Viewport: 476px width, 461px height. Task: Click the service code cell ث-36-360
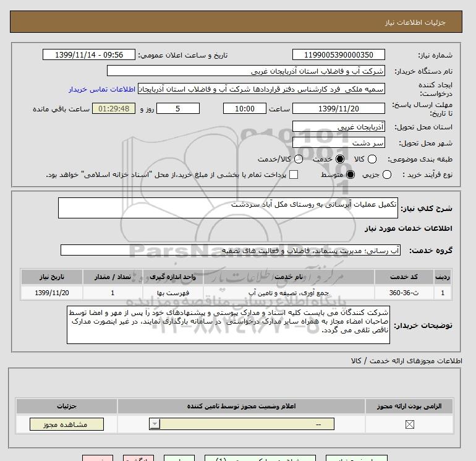404,293
